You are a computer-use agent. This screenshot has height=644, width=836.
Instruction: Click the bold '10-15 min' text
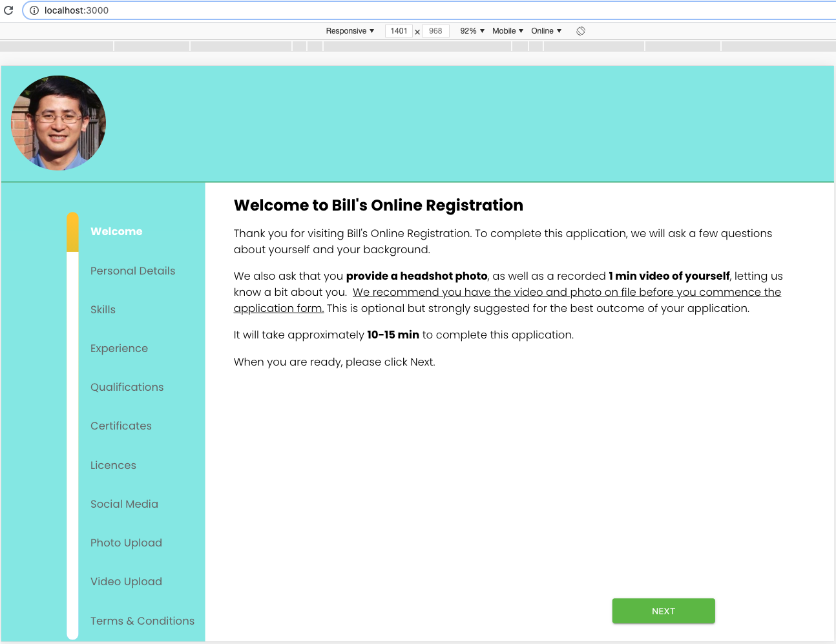(x=393, y=335)
